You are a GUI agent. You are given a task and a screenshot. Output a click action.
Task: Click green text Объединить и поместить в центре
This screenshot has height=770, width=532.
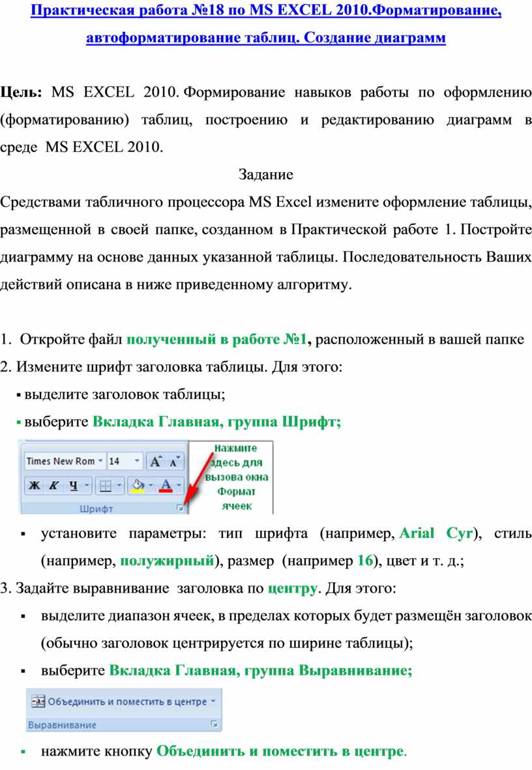[x=280, y=751]
